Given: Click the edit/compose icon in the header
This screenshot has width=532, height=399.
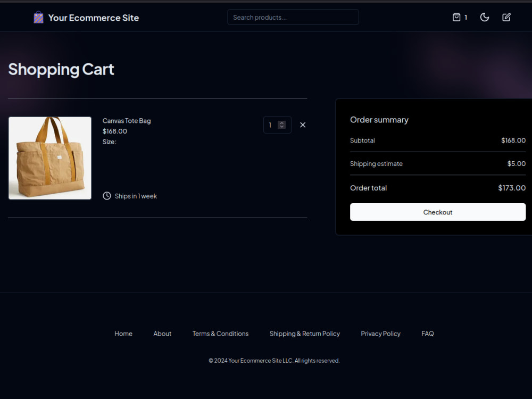Looking at the screenshot, I should [x=506, y=17].
